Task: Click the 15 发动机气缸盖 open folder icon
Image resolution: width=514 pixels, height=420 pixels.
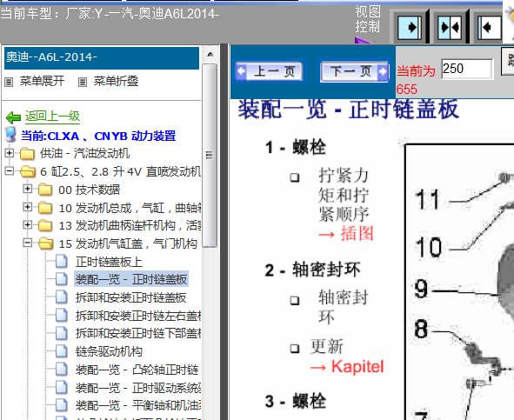Action: tap(45, 243)
